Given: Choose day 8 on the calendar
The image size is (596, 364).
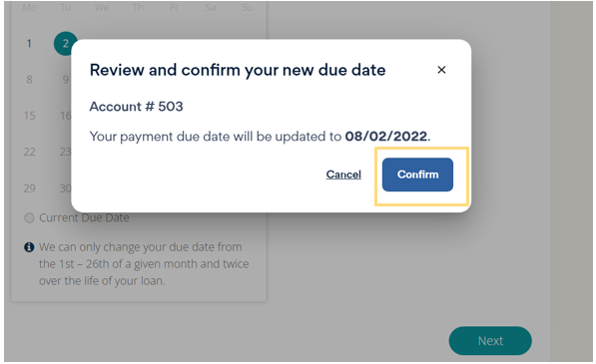Looking at the screenshot, I should (x=29, y=80).
